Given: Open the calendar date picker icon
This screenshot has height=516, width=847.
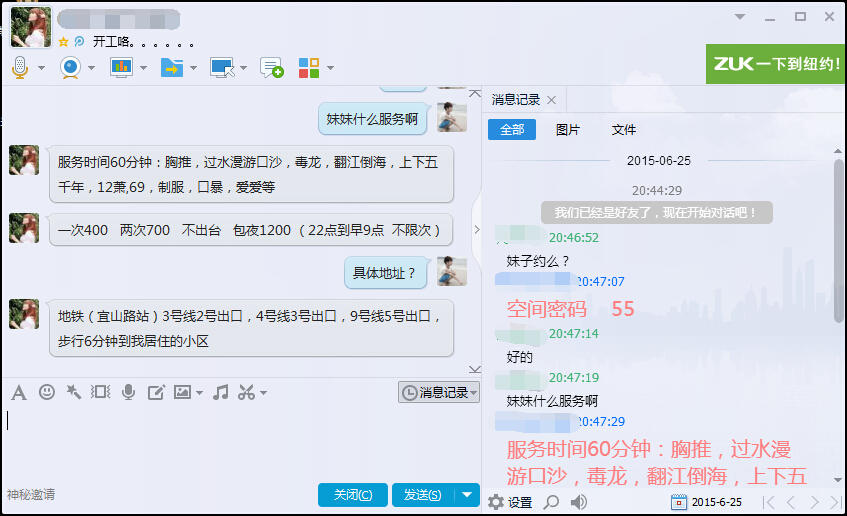Looking at the screenshot, I should (x=678, y=502).
